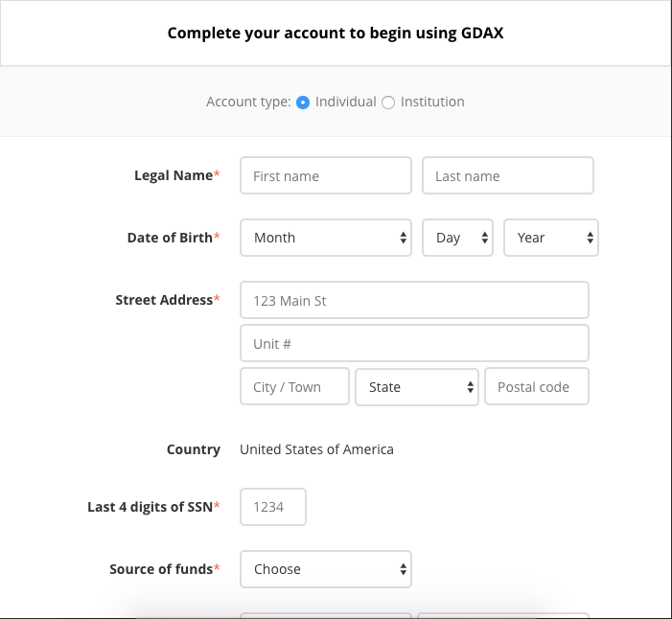Click the Institution label text
Screen dimensions: 672x619
pos(432,102)
